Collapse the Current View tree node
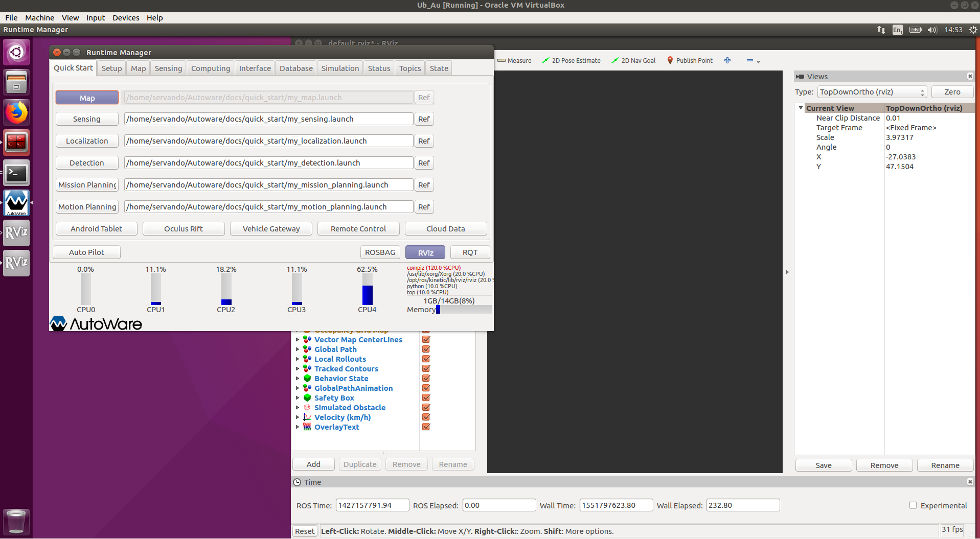This screenshot has height=539, width=980. tap(801, 108)
